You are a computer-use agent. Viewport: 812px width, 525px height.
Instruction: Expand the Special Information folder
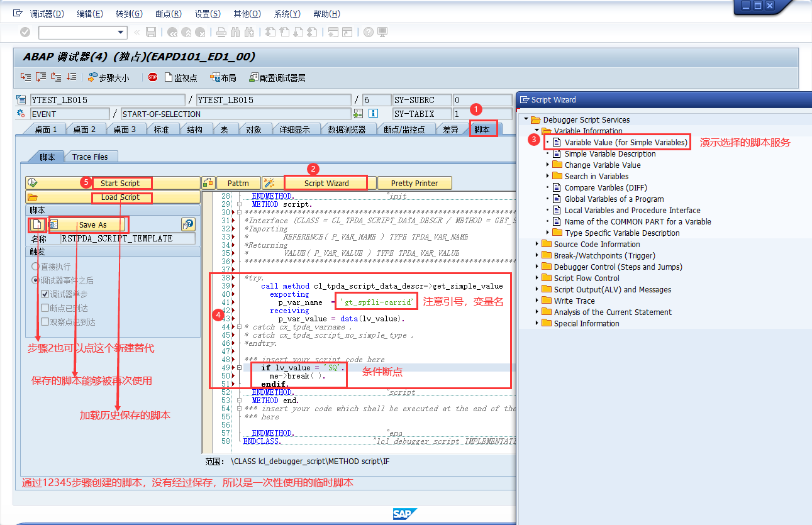point(537,323)
